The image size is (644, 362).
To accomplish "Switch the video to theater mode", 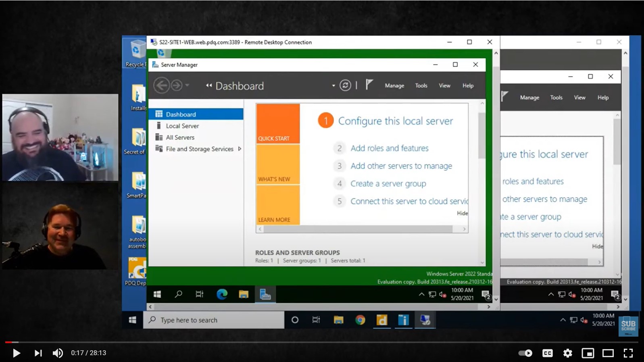I will [x=608, y=353].
